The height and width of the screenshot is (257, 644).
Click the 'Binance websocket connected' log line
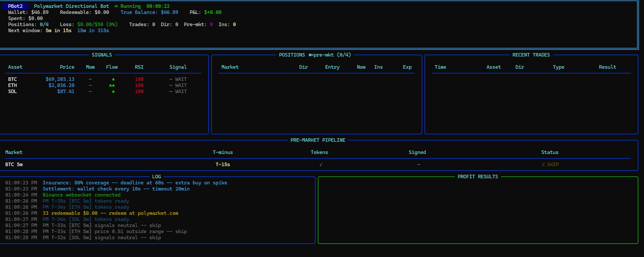click(82, 195)
